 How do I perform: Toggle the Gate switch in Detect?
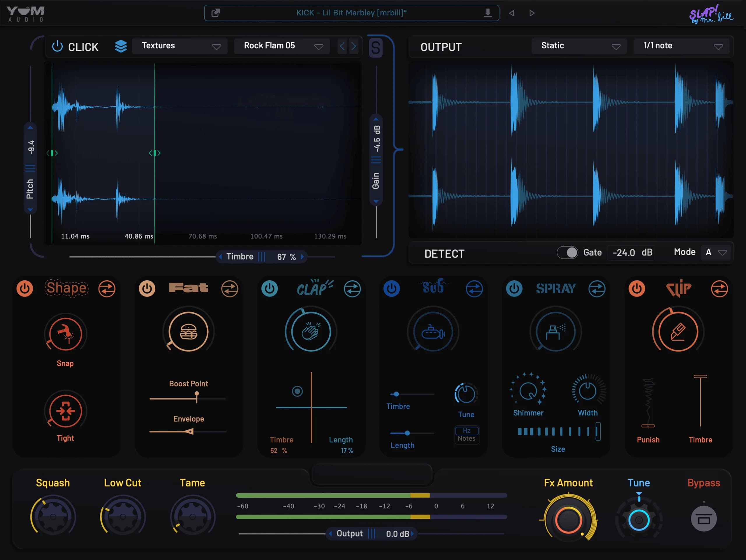point(568,253)
